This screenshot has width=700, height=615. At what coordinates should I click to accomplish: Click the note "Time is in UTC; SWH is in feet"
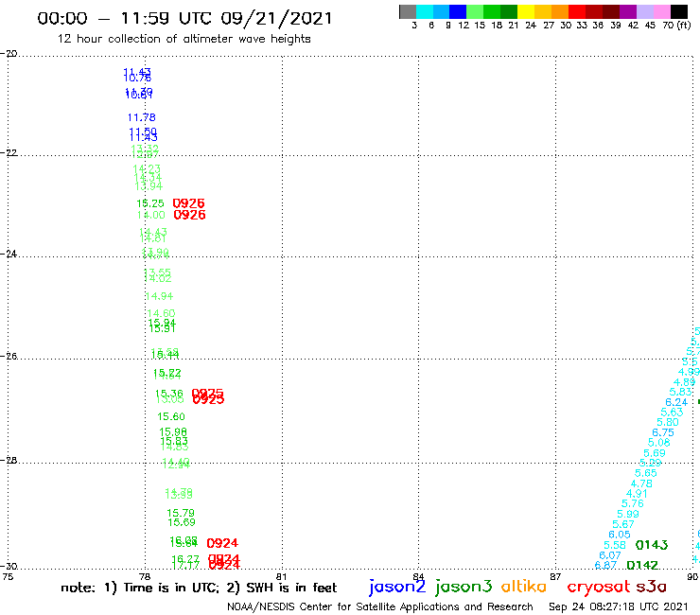199,588
